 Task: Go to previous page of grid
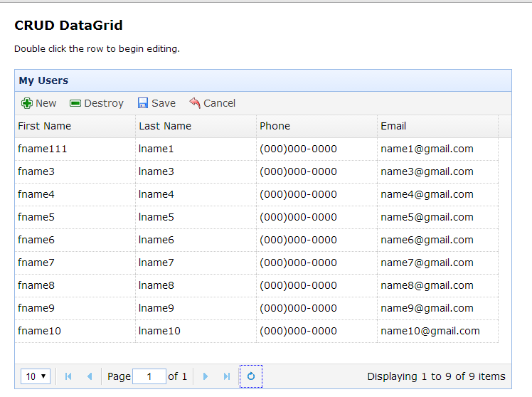90,376
